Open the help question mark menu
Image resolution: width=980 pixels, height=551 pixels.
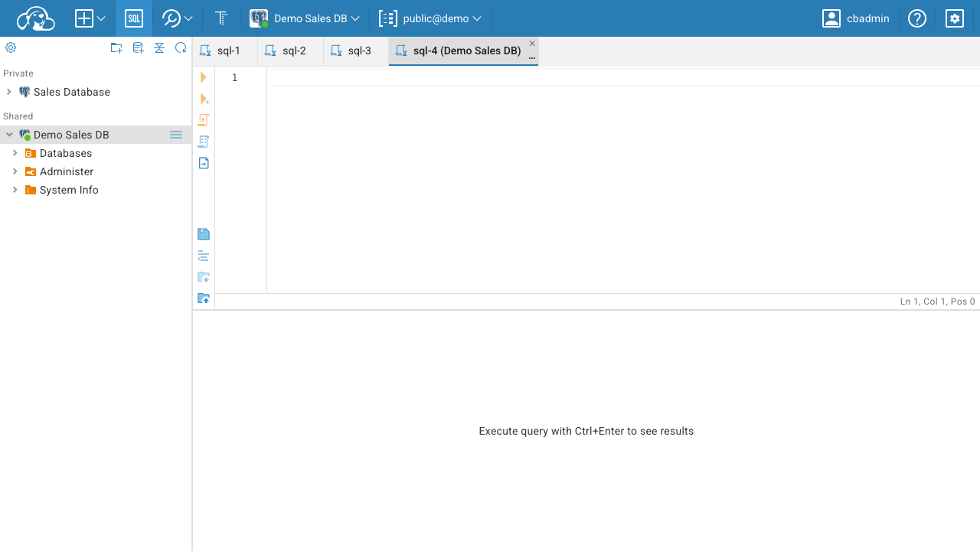(x=917, y=18)
